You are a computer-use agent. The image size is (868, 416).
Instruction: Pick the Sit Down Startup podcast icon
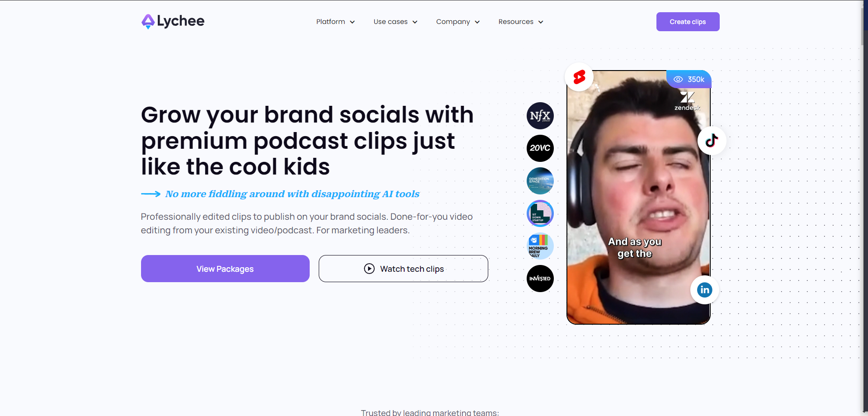(x=540, y=213)
